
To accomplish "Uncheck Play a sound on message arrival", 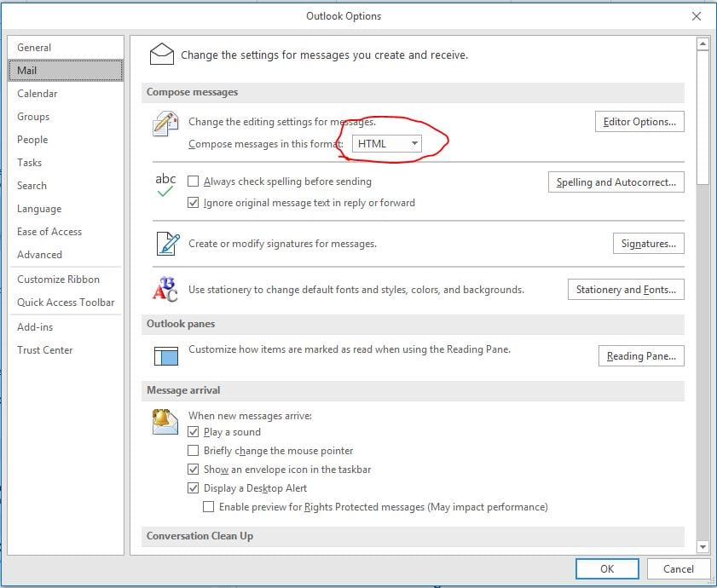I will tap(194, 432).
